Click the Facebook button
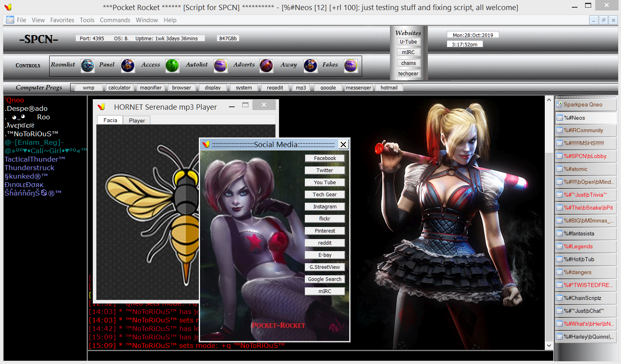The height and width of the screenshot is (364, 621). click(x=325, y=158)
